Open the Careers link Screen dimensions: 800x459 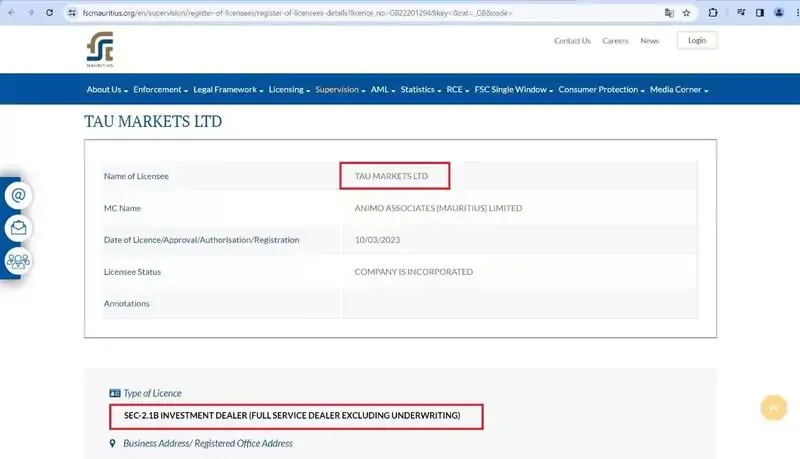click(615, 41)
